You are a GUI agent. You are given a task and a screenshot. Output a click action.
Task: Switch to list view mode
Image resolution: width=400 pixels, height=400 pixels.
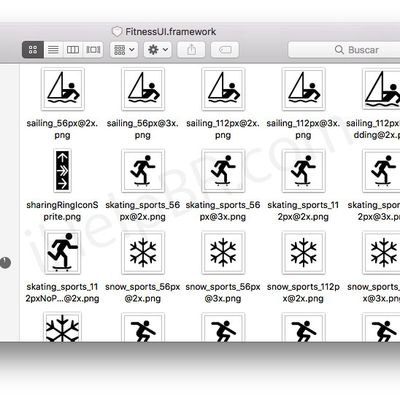[53, 50]
